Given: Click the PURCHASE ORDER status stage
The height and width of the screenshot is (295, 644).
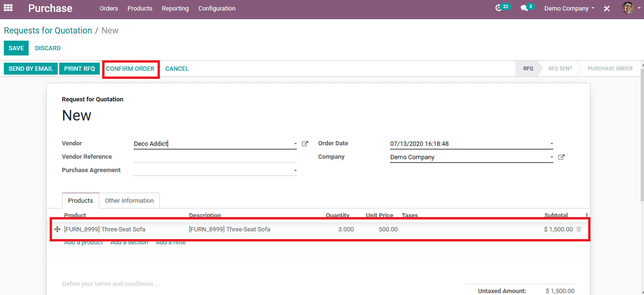Looking at the screenshot, I should click(x=610, y=69).
